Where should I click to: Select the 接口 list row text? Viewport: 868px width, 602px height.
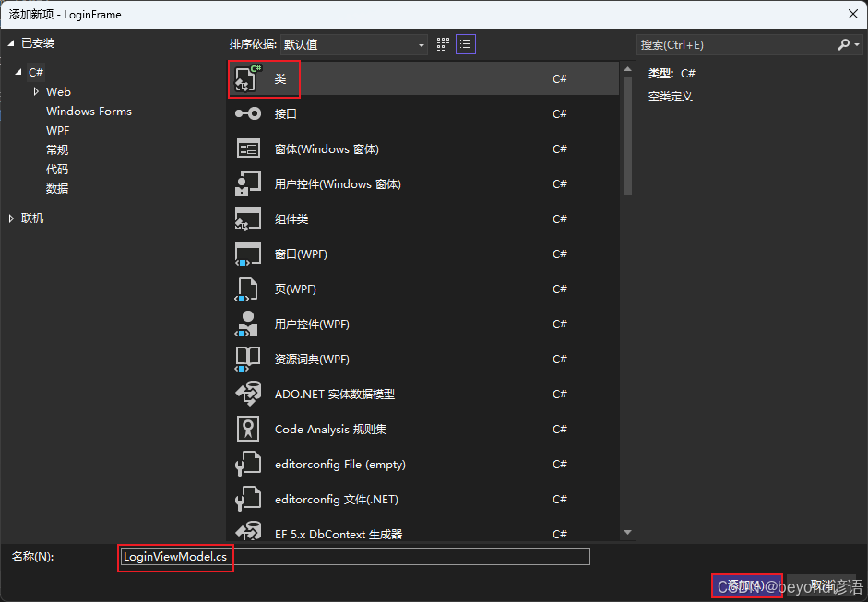click(286, 114)
